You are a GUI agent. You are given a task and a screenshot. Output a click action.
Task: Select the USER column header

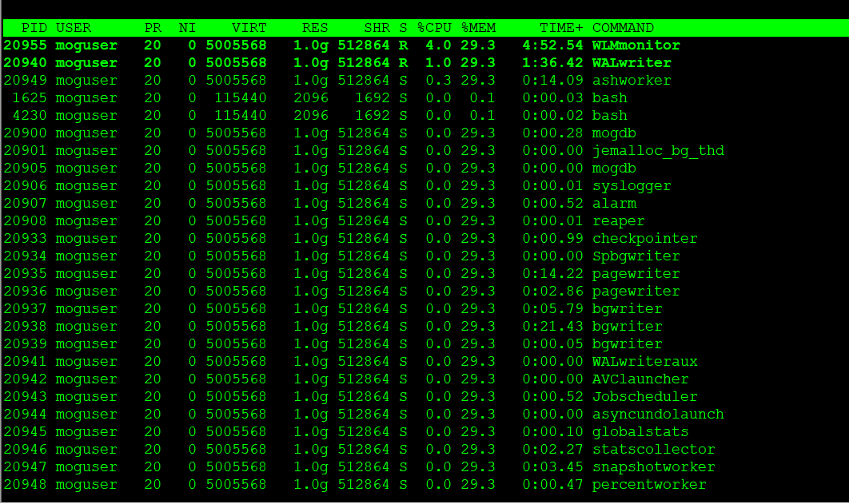(x=73, y=28)
